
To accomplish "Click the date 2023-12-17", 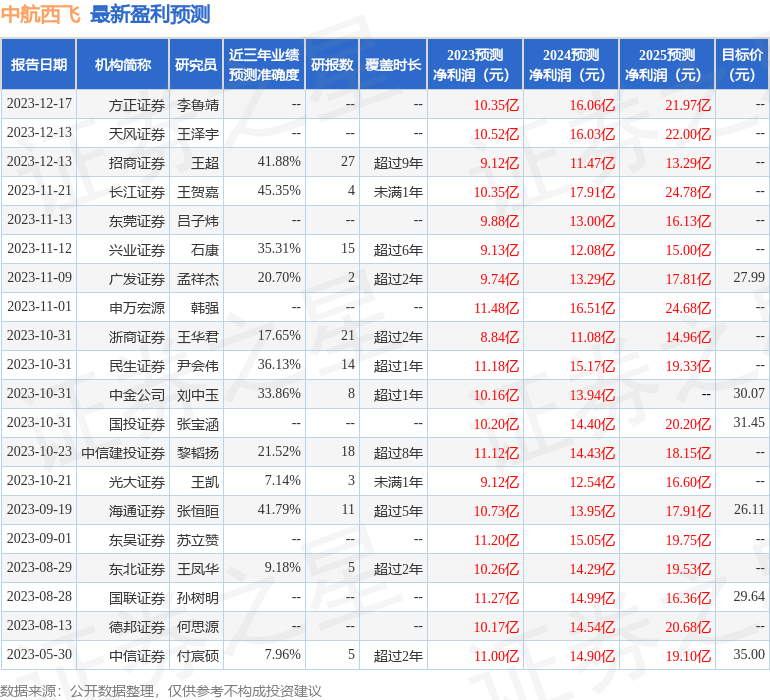I will click(x=39, y=103).
